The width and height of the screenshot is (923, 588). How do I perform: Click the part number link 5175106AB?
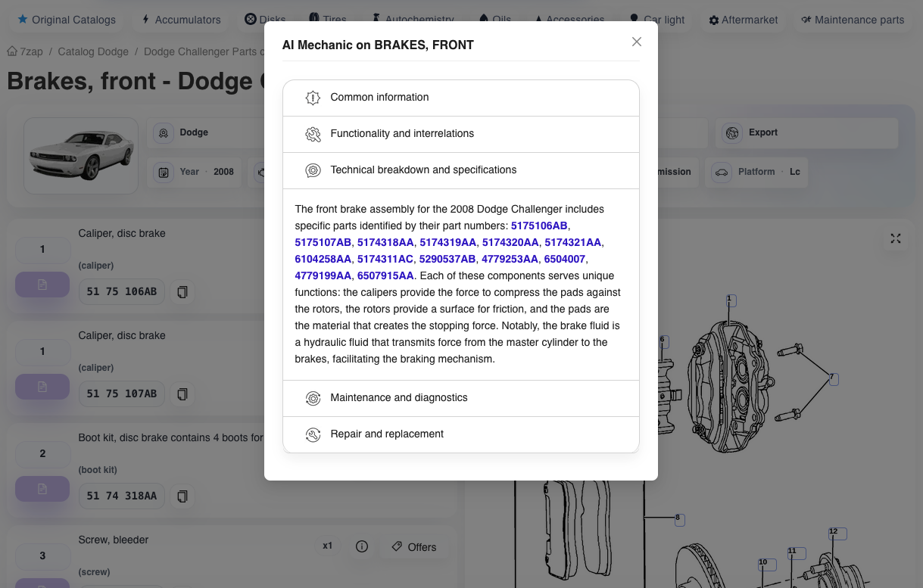(x=540, y=226)
